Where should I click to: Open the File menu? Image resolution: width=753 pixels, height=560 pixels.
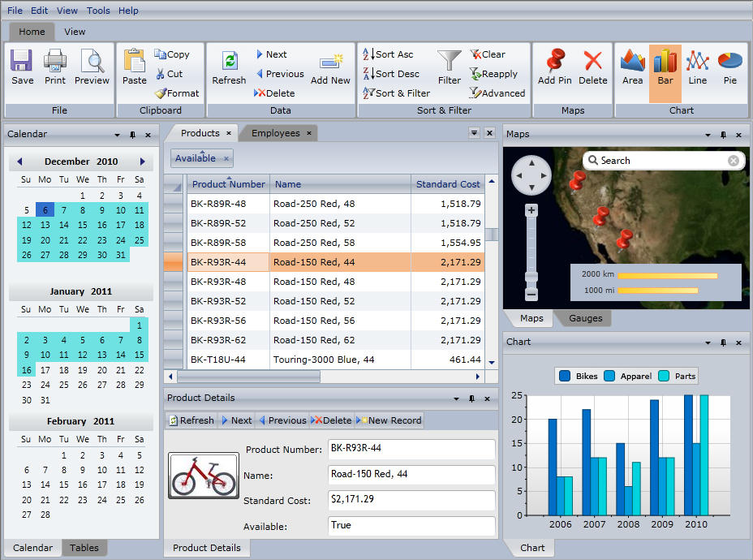[x=15, y=10]
